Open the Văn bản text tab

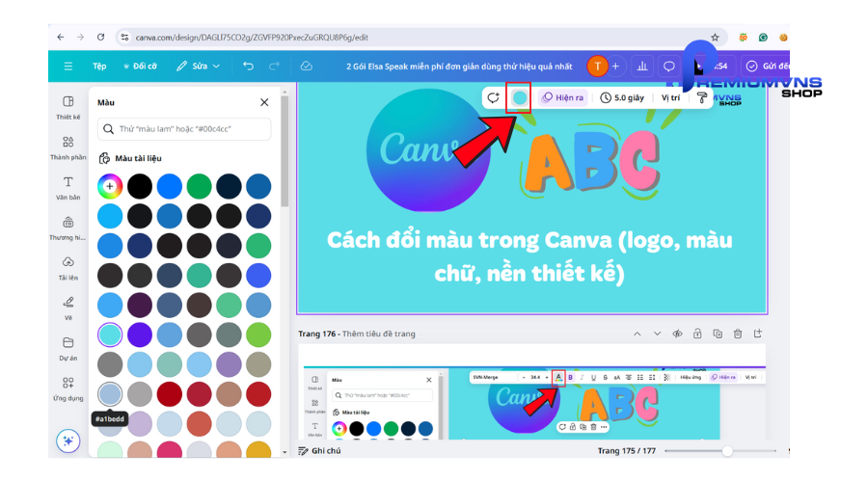coord(68,188)
